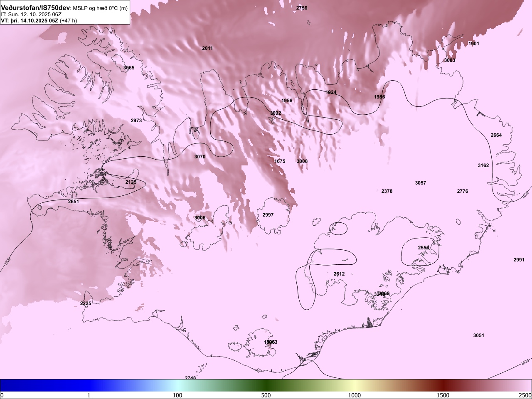Viewport: 532px width, 399px height.
Task: Click the 2748 label at the bottom of the map
Action: point(190,378)
